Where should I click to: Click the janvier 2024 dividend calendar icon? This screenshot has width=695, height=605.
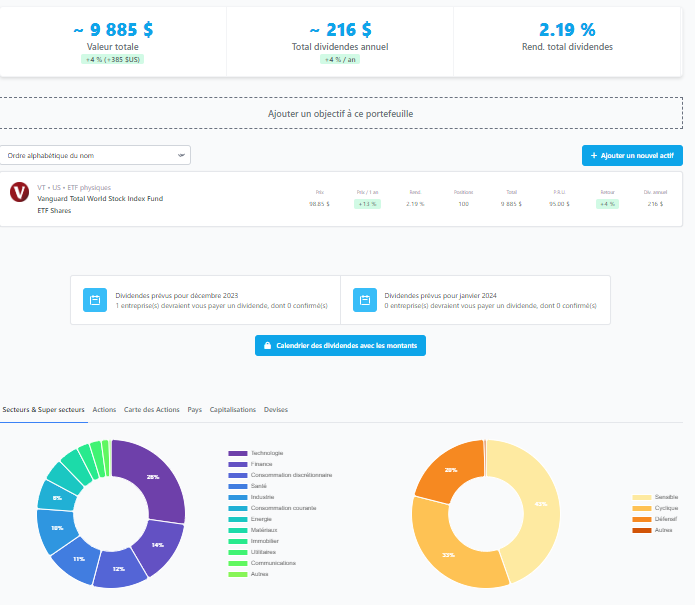click(x=365, y=300)
